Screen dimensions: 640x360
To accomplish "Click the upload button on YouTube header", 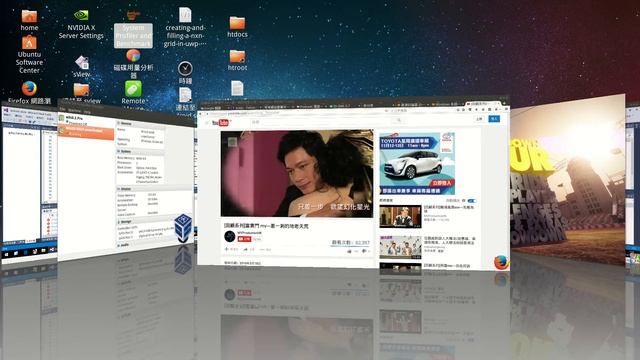I will (480, 118).
